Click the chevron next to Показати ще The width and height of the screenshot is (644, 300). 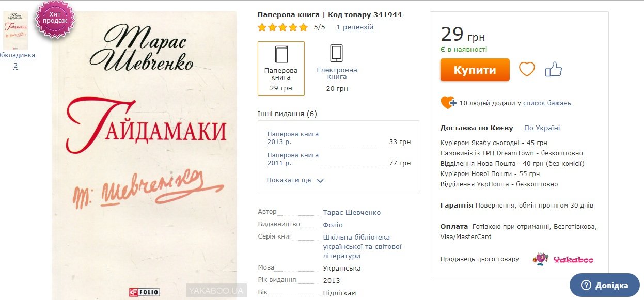(320, 181)
